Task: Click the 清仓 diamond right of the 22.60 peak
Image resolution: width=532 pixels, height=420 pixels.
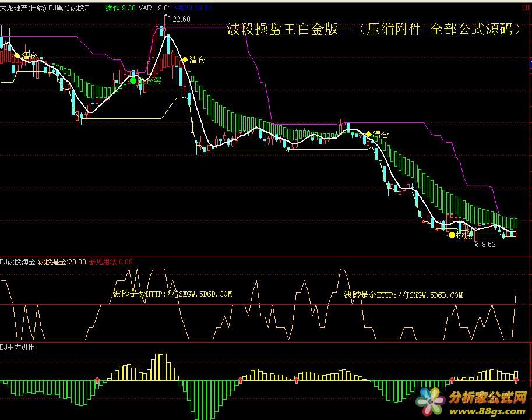Action: [185, 60]
